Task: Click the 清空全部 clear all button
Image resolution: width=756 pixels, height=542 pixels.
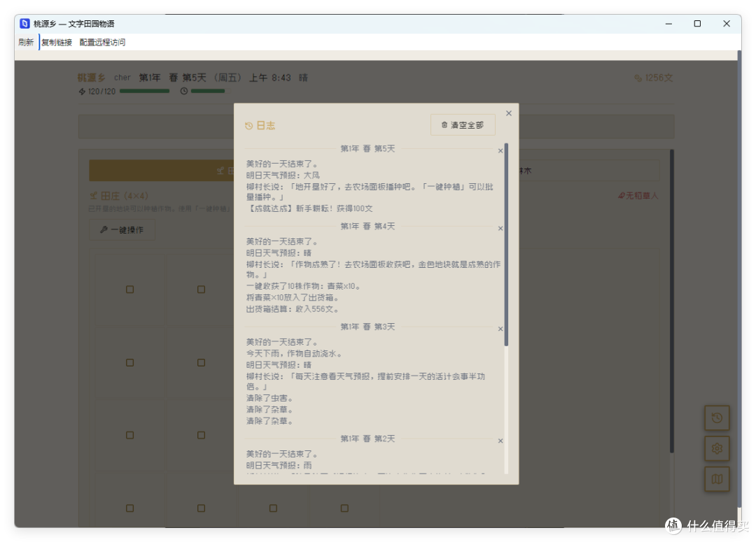Action: coord(463,124)
